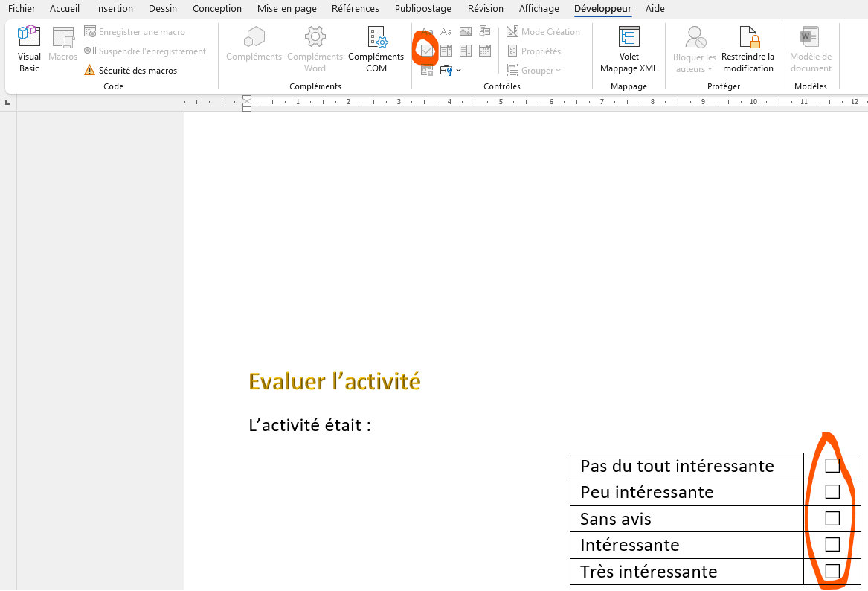This screenshot has width=868, height=591.
Task: Insert a date picker content control
Action: click(x=485, y=51)
